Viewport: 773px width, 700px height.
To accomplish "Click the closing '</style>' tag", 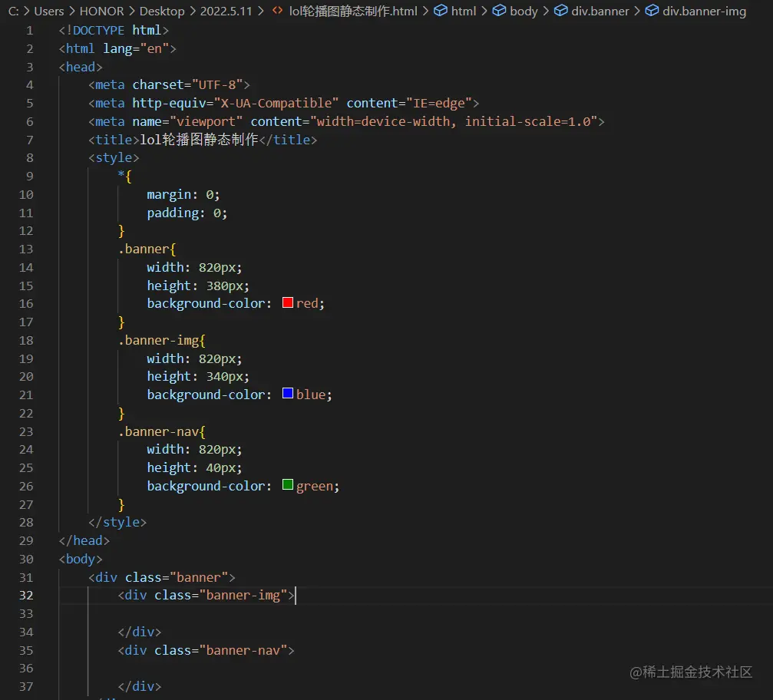I will point(117,523).
